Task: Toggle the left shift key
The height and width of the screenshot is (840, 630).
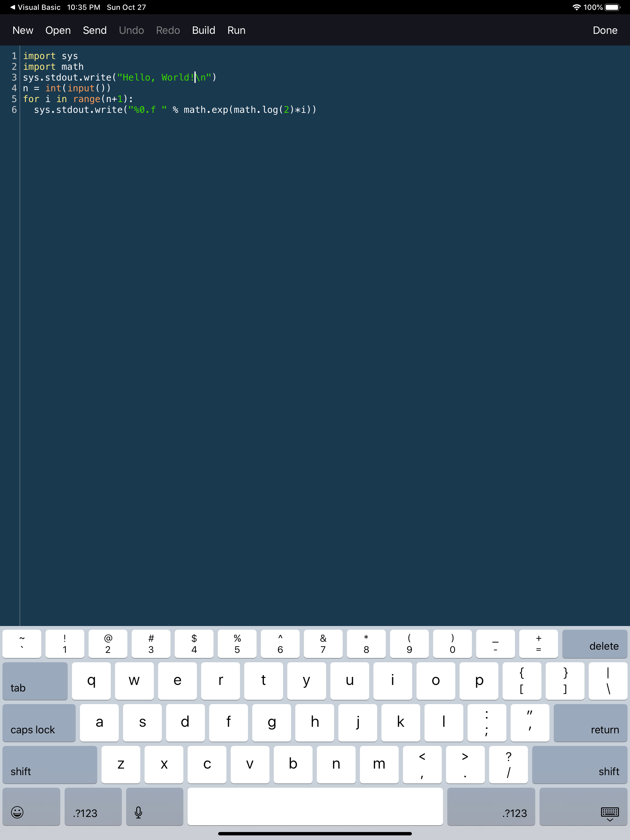Action: coord(50,764)
